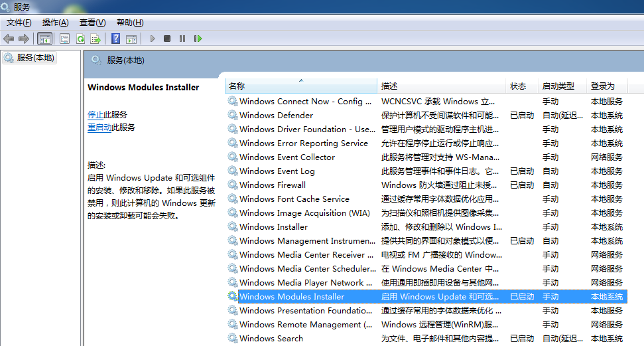Click gear icon of Windows Event Log row
Screen dimensions: 644x346
tap(233, 171)
